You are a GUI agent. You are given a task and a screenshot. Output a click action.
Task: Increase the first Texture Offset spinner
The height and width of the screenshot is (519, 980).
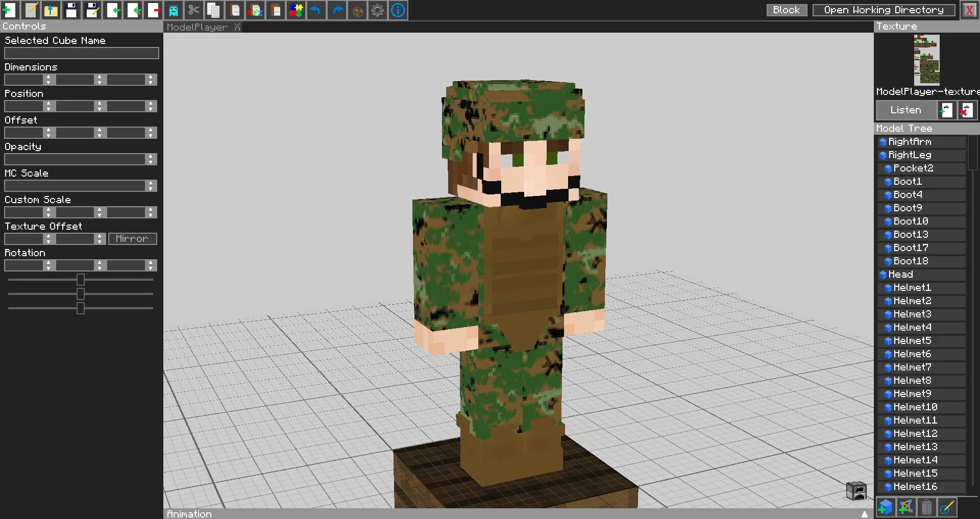click(x=48, y=236)
